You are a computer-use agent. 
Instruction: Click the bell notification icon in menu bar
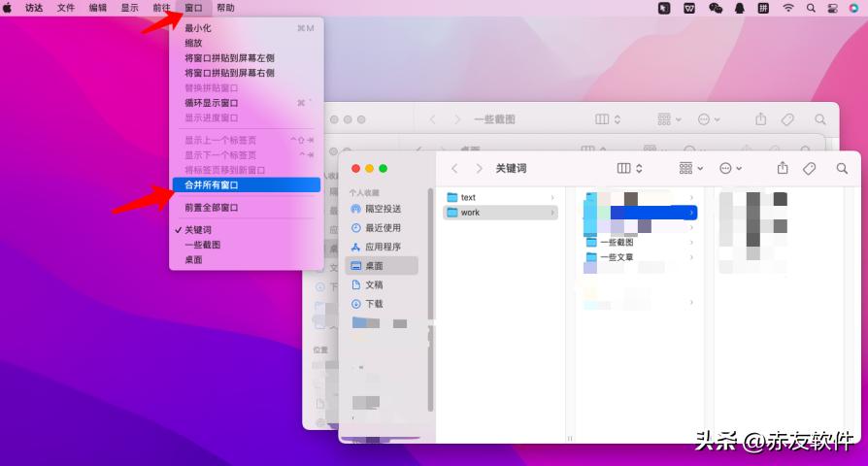pos(740,9)
